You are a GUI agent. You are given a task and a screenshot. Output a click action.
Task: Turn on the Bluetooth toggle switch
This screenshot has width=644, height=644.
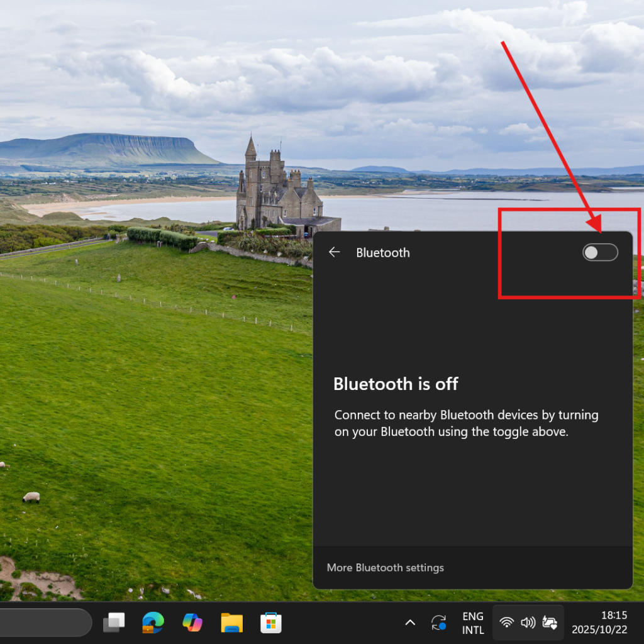(600, 253)
